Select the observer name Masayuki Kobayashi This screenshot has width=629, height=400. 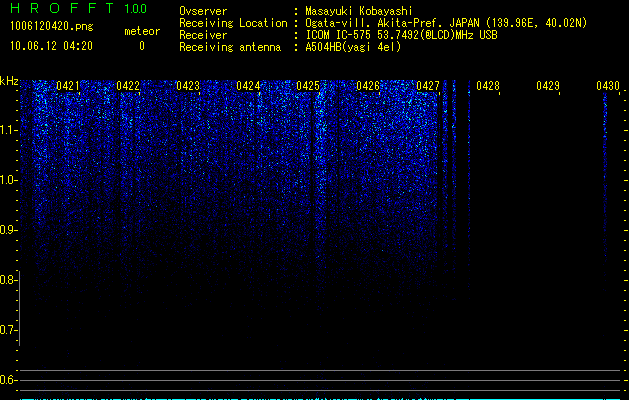pyautogui.click(x=359, y=11)
